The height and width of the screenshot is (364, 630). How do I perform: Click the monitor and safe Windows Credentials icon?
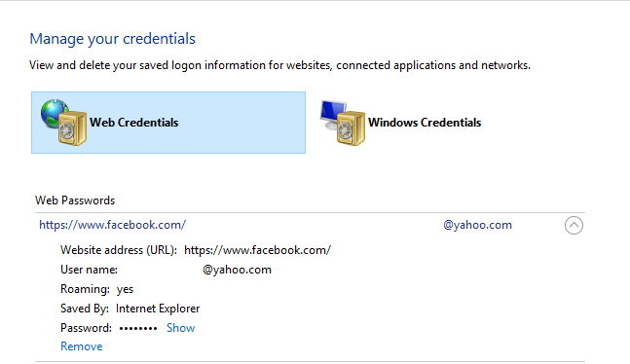(343, 123)
